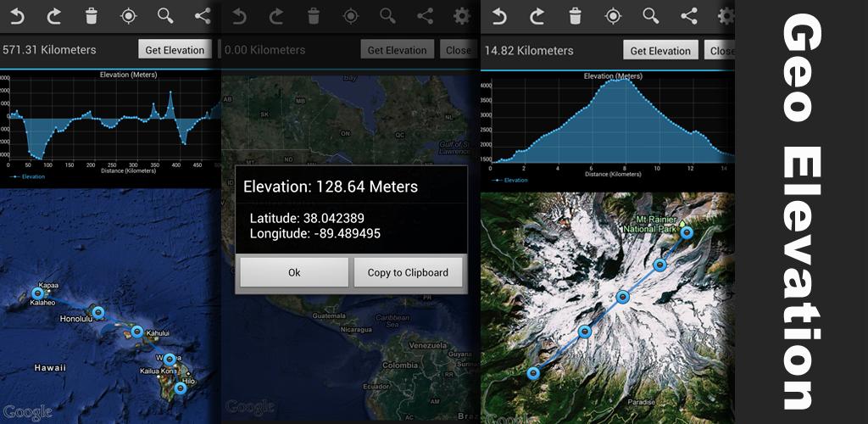Select the center summit waypoint on Rainier
Image resolution: width=868 pixels, height=424 pixels.
623,298
